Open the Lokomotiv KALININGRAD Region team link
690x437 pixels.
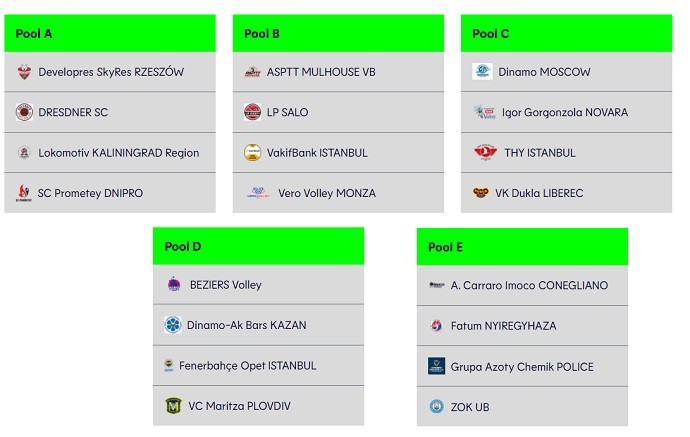pos(119,153)
